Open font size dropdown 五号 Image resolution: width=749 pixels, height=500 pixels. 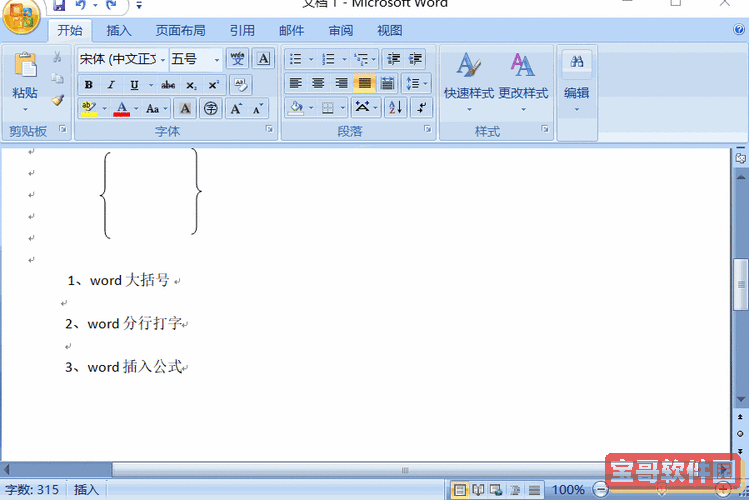216,60
